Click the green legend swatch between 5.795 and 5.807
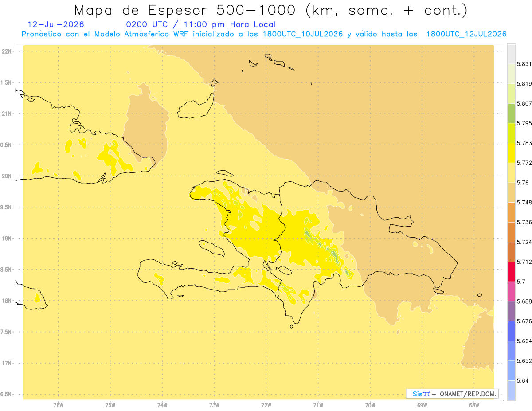 click(511, 114)
